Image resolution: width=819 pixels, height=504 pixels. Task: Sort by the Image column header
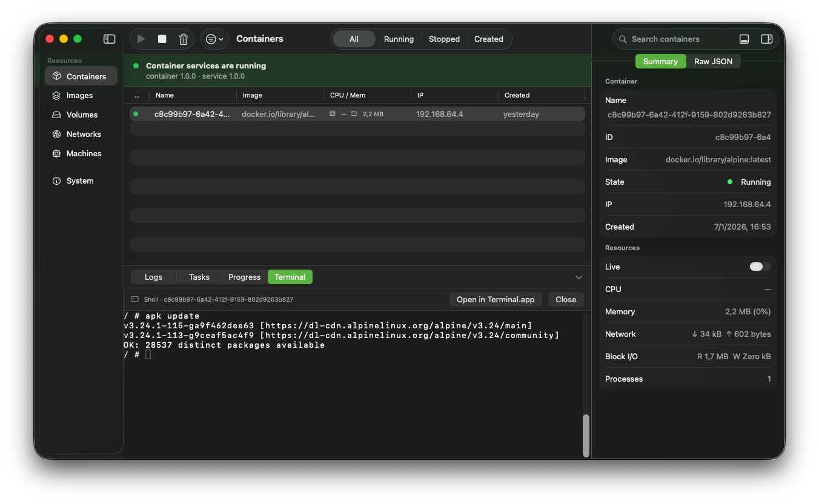point(252,95)
